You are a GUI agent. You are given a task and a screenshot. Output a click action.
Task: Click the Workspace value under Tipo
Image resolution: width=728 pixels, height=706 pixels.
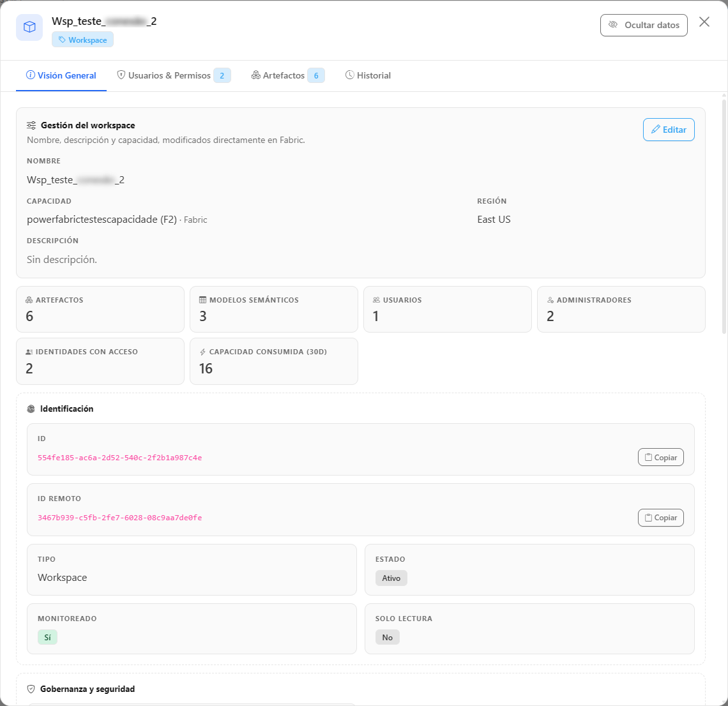pyautogui.click(x=62, y=578)
